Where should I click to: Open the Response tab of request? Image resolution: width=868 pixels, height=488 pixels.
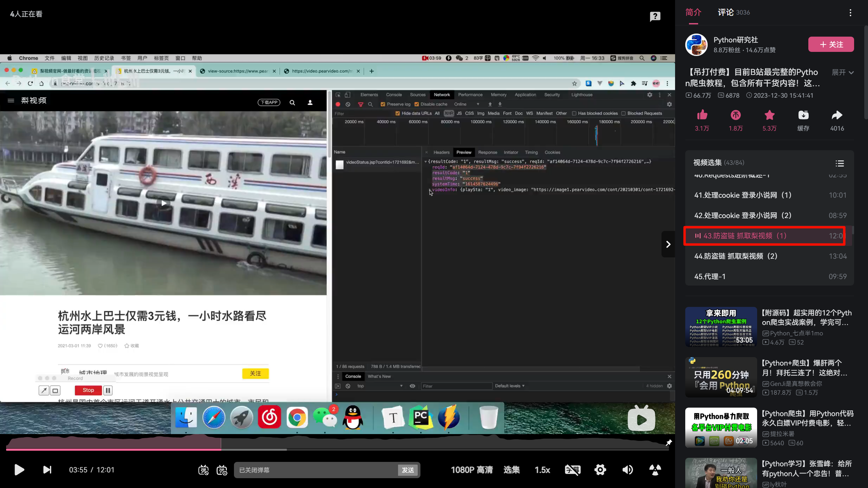pyautogui.click(x=488, y=153)
